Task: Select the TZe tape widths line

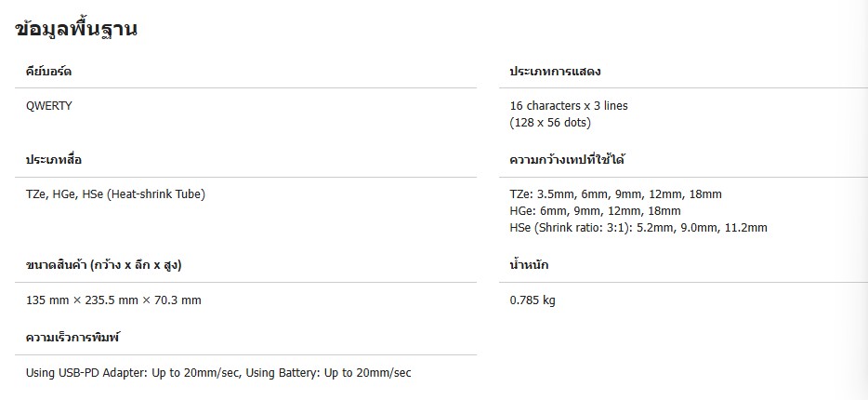Action: point(615,194)
